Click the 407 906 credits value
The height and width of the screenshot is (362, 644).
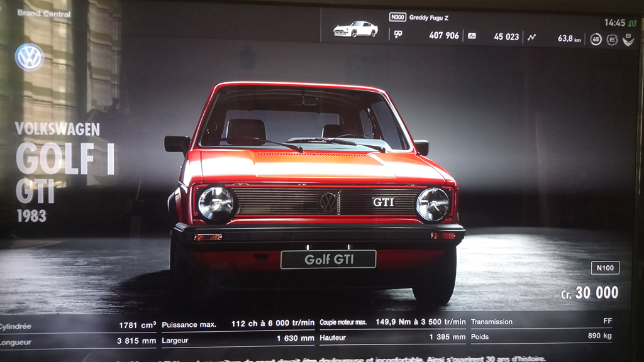coord(444,36)
